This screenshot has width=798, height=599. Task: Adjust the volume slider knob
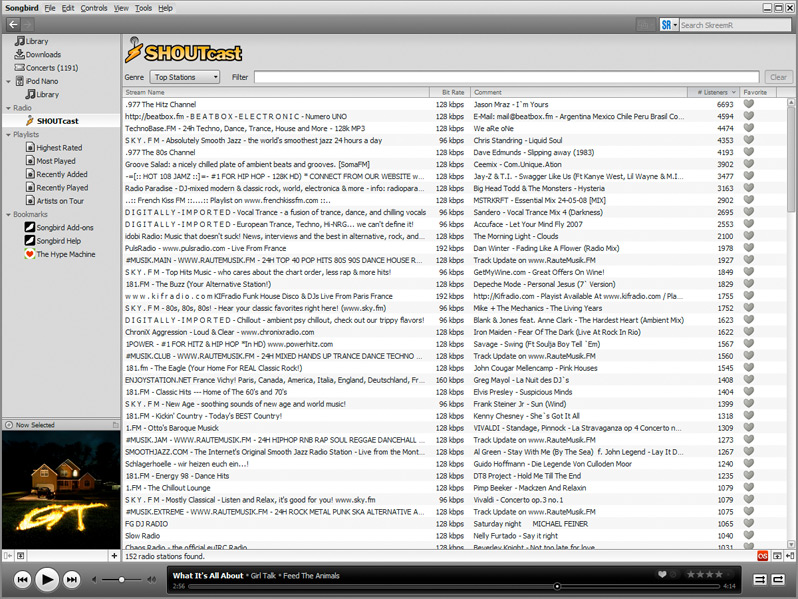(122, 580)
